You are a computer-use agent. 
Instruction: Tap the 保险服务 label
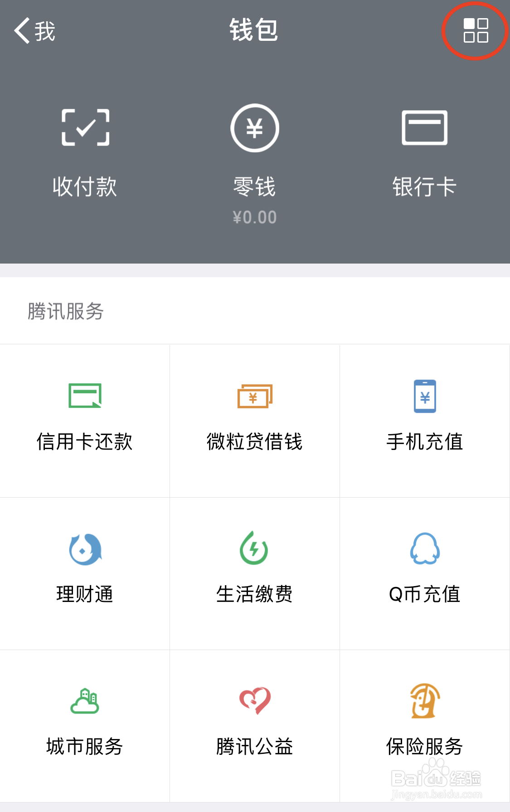425,746
